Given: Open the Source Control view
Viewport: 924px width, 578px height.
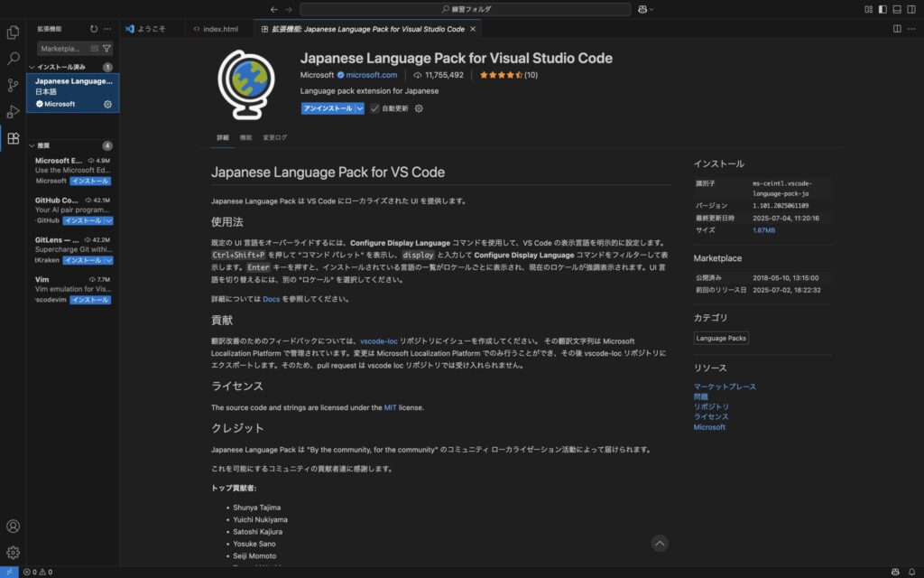Looking at the screenshot, I should [x=13, y=85].
